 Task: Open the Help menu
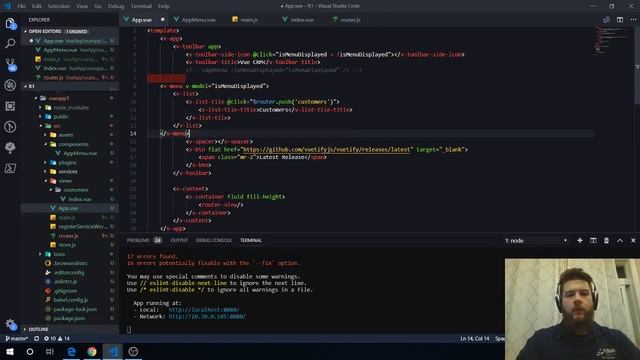coord(164,6)
